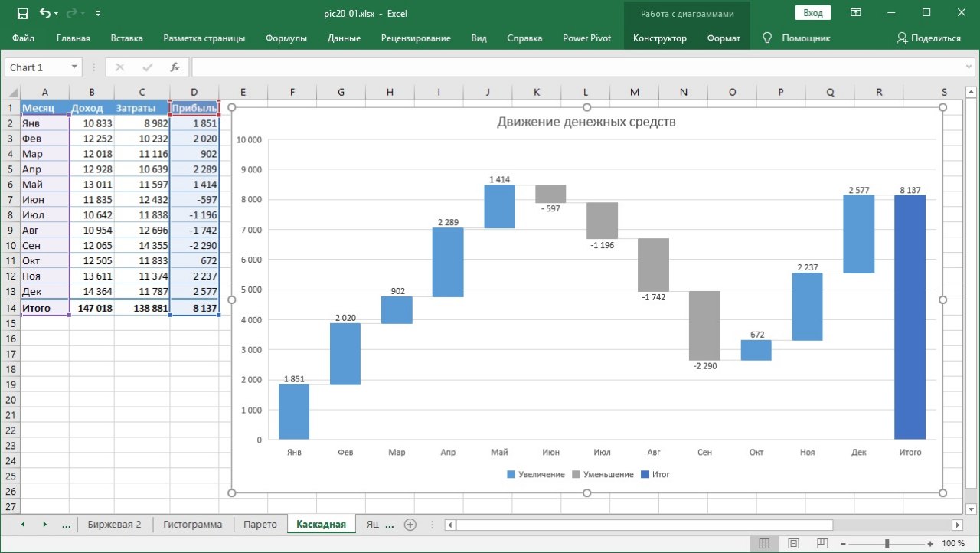The width and height of the screenshot is (980, 553).
Task: Click the Итого total label cell
Action: [44, 308]
